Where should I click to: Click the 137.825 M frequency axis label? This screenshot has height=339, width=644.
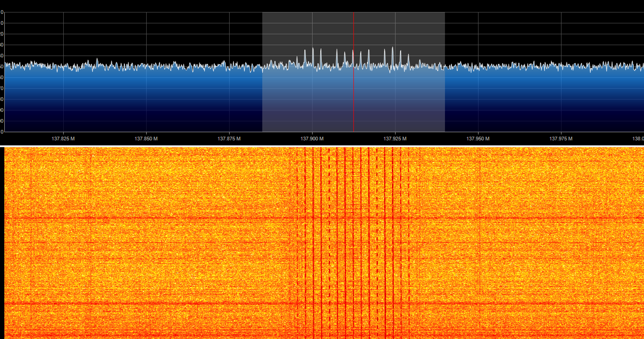click(63, 139)
